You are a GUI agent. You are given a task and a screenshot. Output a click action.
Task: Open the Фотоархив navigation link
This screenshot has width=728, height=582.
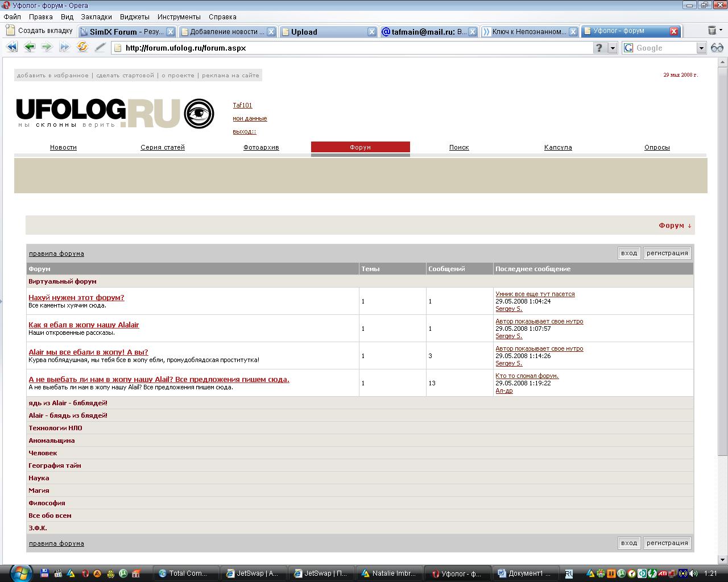point(261,148)
